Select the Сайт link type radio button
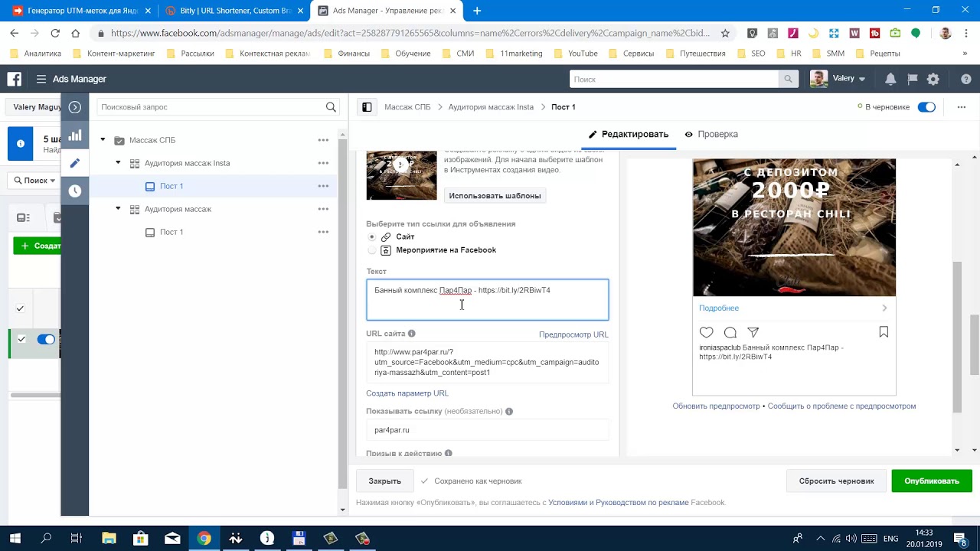This screenshot has width=980, height=551. tap(372, 237)
